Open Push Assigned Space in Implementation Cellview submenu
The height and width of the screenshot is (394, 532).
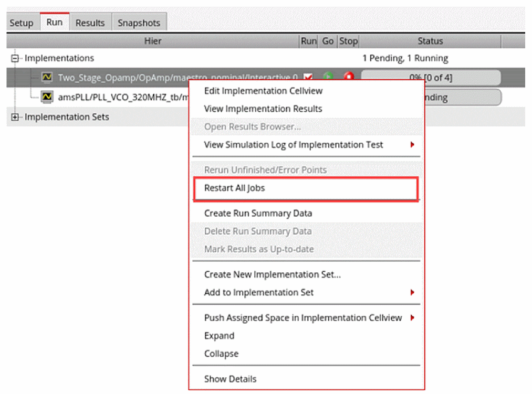306,318
